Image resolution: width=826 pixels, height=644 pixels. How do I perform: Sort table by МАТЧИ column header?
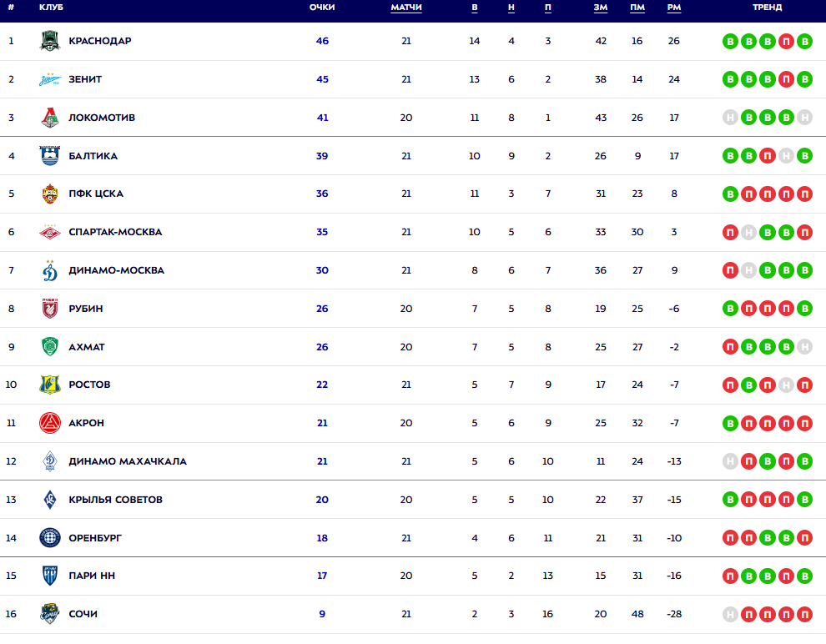pyautogui.click(x=406, y=8)
